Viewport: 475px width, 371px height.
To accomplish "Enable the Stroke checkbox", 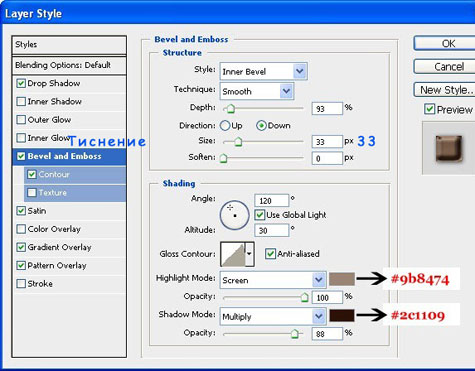I will 21,284.
